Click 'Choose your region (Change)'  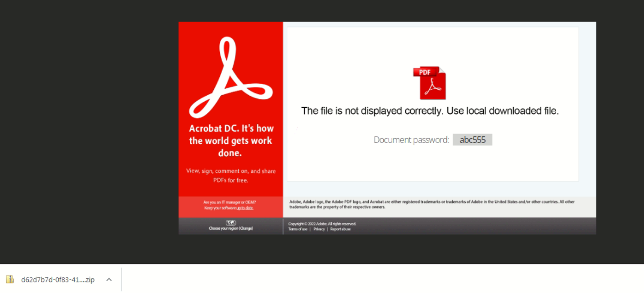pos(231,228)
